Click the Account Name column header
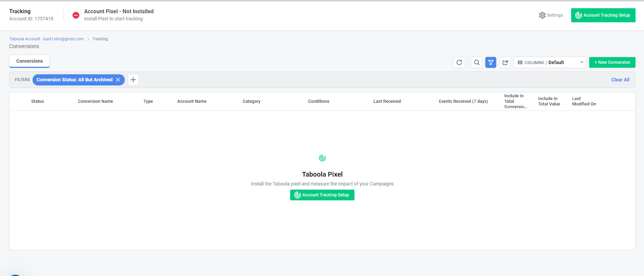This screenshot has width=644, height=276. [x=192, y=102]
